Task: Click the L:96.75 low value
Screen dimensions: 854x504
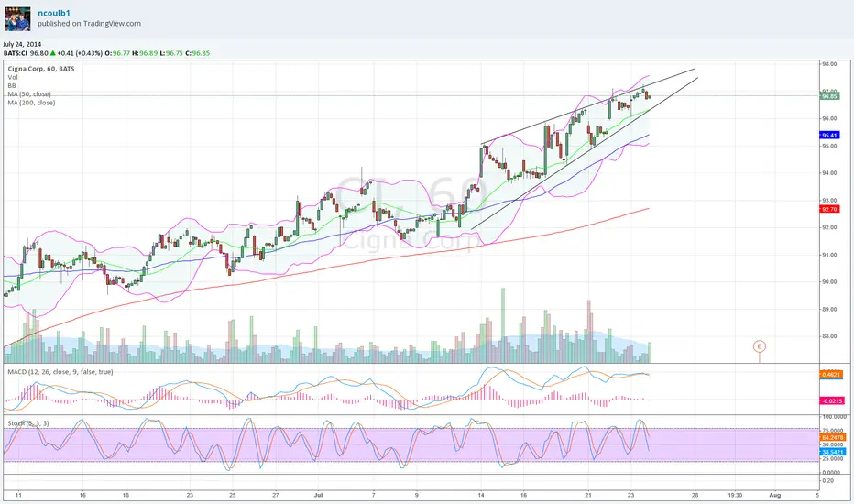Action: click(x=171, y=53)
